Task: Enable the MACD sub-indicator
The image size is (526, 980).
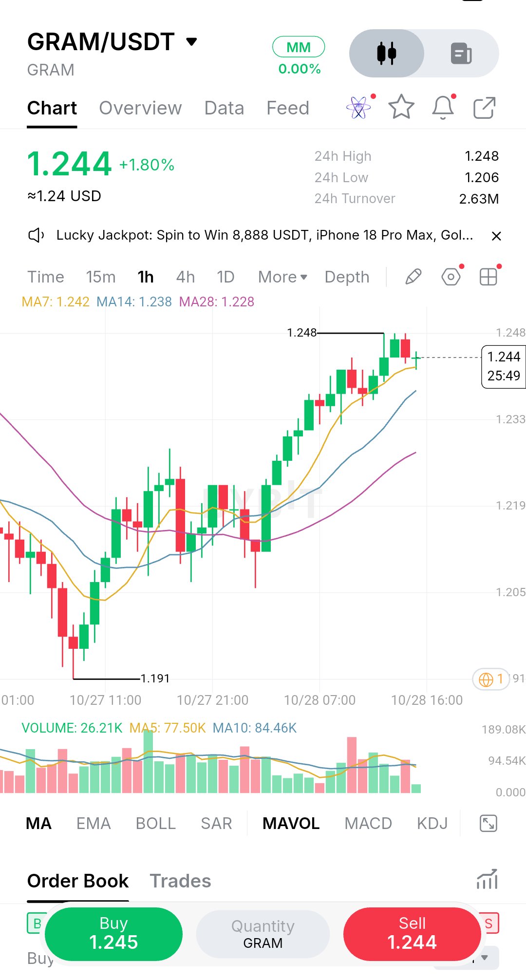Action: tap(368, 823)
